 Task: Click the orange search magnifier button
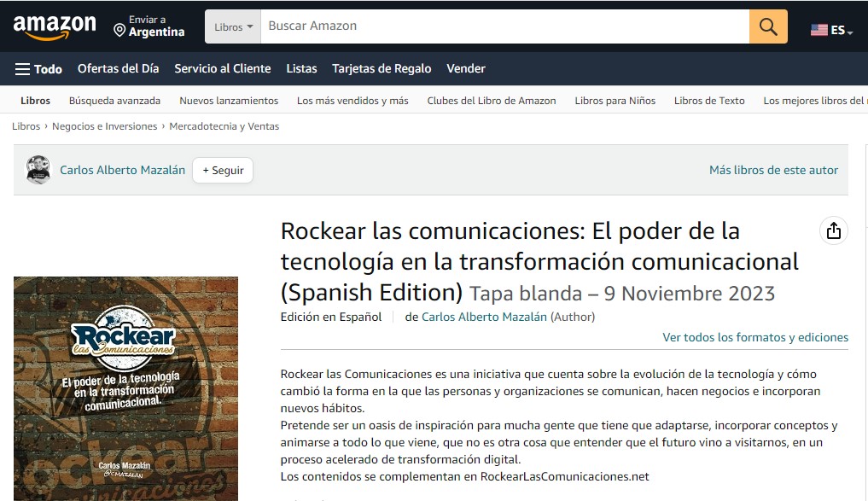[x=768, y=26]
